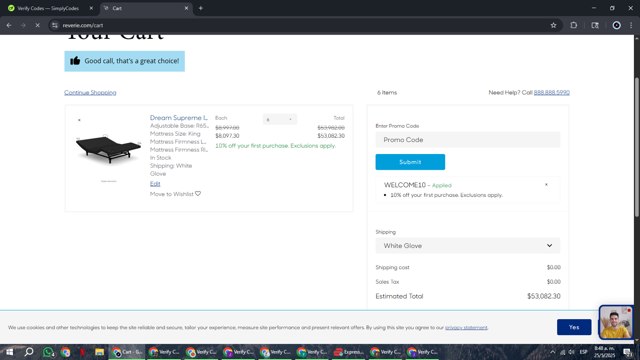Switch to the Cart Chrome window in taskbar
Image resolution: width=640 pixels, height=360 pixels.
tap(127, 352)
